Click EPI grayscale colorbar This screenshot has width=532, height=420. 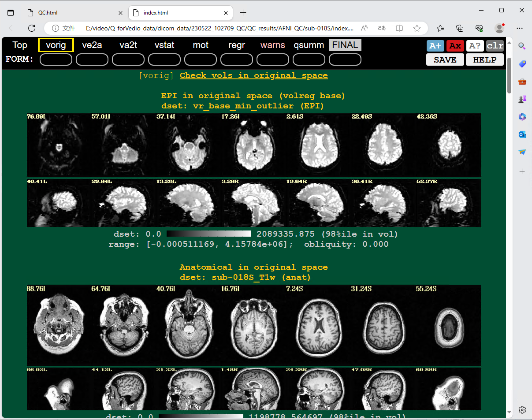[209, 234]
